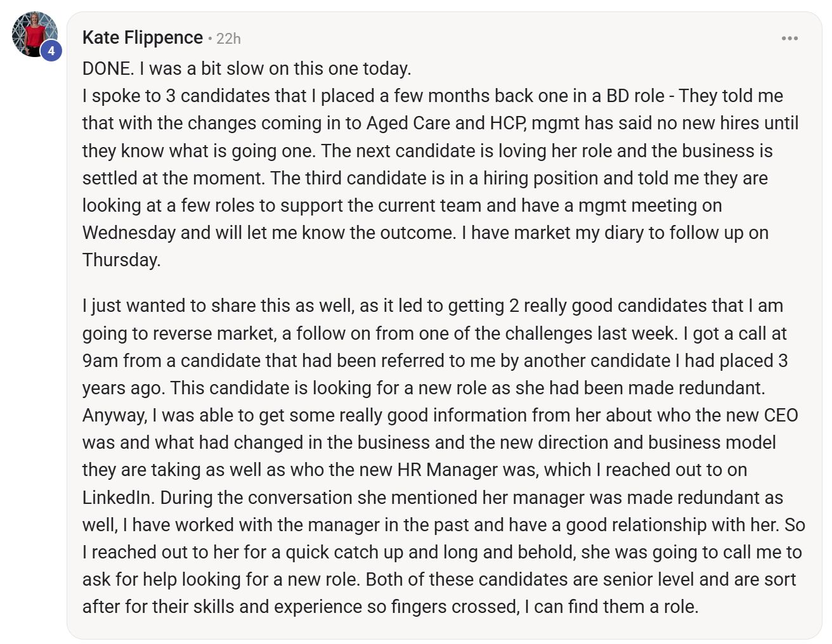Open the three-dot more options menu

pyautogui.click(x=790, y=39)
